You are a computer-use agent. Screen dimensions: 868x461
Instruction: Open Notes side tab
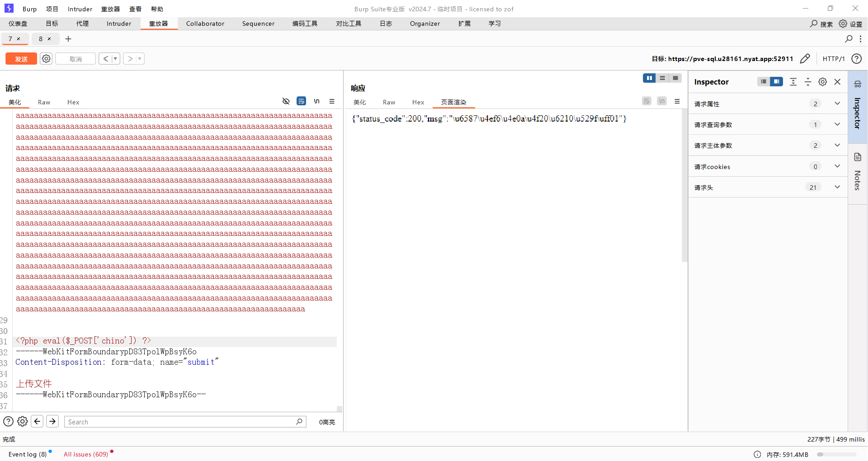(857, 174)
